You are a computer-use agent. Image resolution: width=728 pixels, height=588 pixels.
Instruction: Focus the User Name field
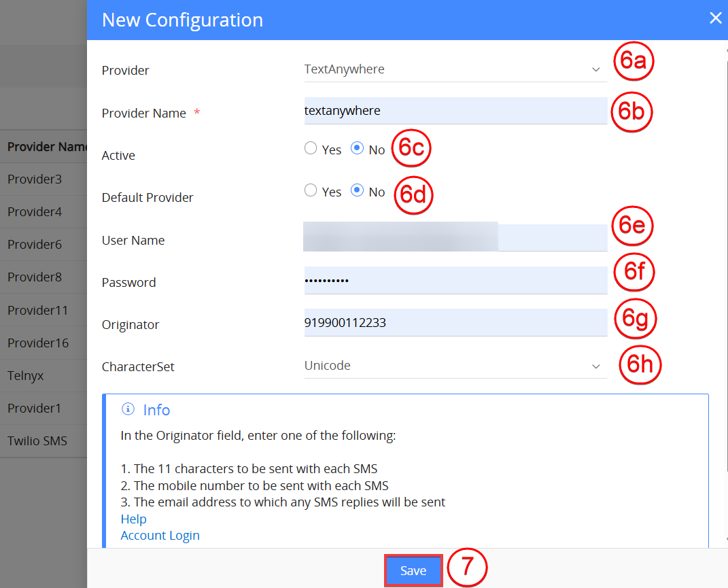point(454,239)
